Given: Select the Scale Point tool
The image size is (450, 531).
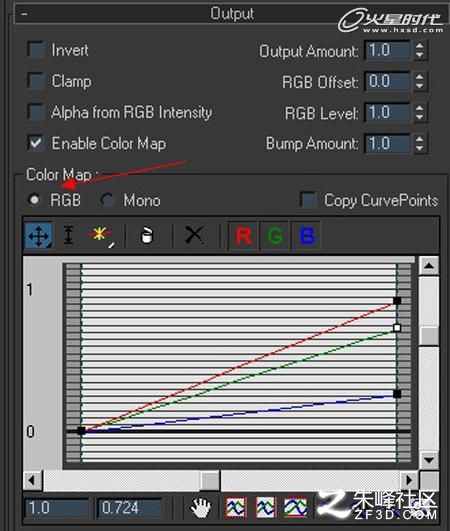Looking at the screenshot, I should 69,235.
